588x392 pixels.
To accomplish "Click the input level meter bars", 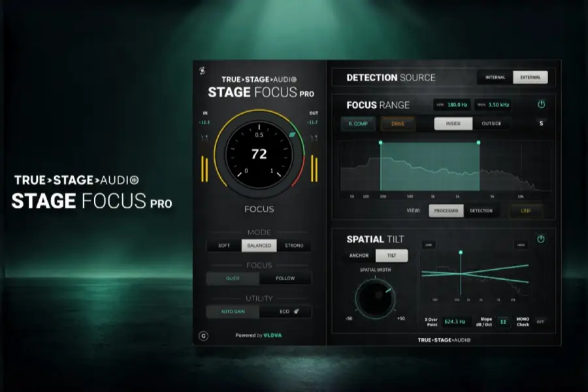I will 204,169.
